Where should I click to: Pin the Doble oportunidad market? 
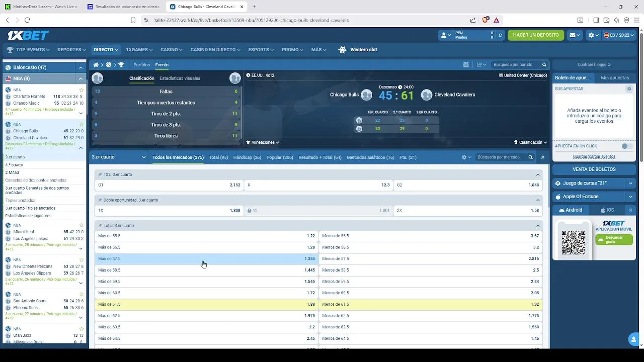point(100,200)
